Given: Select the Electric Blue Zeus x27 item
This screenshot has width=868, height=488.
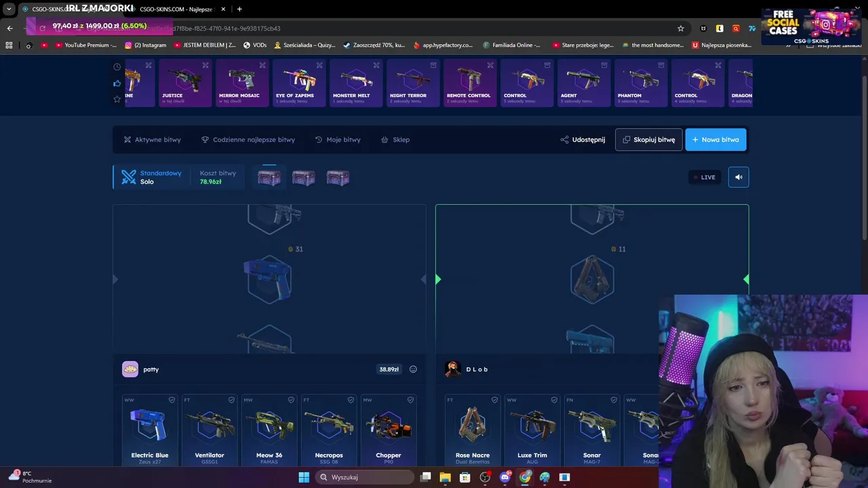Looking at the screenshot, I should tap(150, 430).
